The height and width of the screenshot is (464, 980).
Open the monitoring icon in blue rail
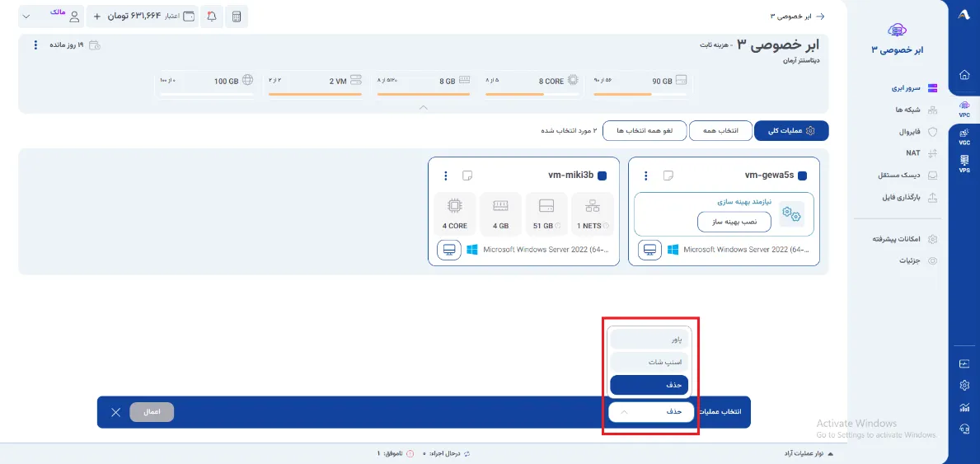[964, 363]
